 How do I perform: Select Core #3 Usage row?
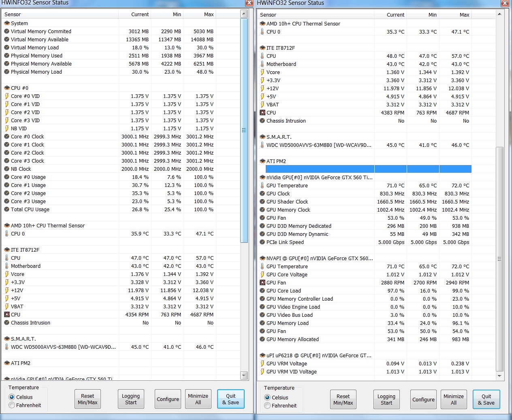coord(109,202)
